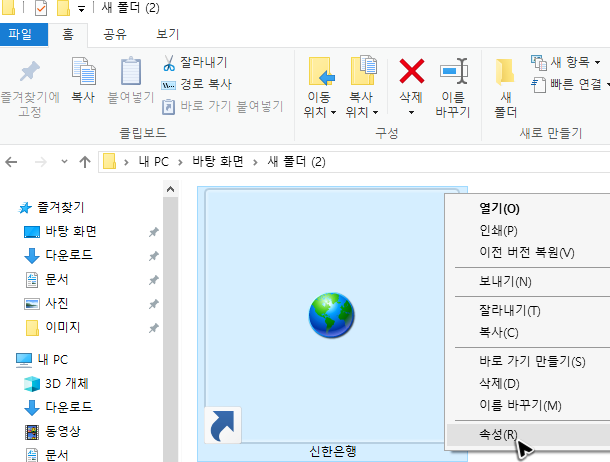Viewport: 610px width, 462px height.
Task: Click chevron after 내 PC in address bar
Action: pos(180,162)
